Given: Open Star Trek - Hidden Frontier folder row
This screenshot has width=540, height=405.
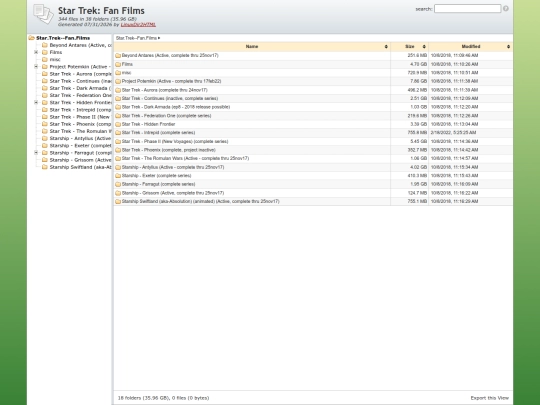Looking at the screenshot, I should 148,124.
